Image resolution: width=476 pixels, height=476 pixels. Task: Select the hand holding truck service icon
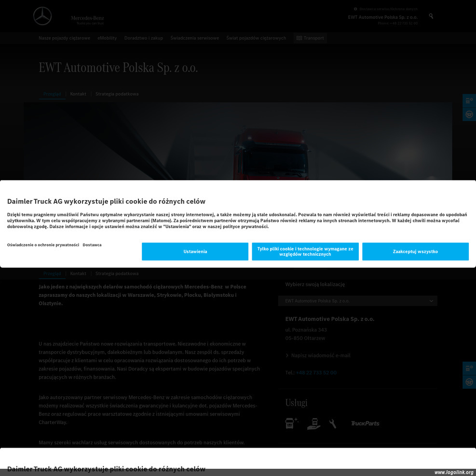(x=314, y=424)
